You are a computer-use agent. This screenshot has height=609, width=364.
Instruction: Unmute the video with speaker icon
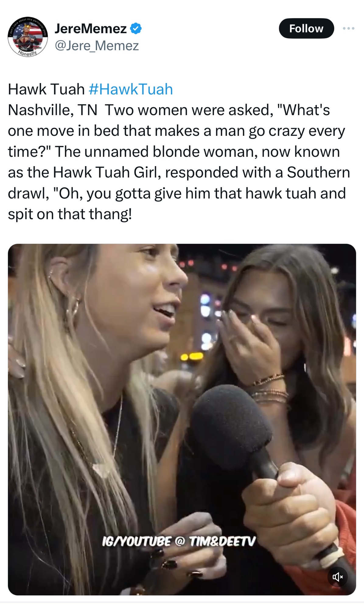tap(337, 576)
